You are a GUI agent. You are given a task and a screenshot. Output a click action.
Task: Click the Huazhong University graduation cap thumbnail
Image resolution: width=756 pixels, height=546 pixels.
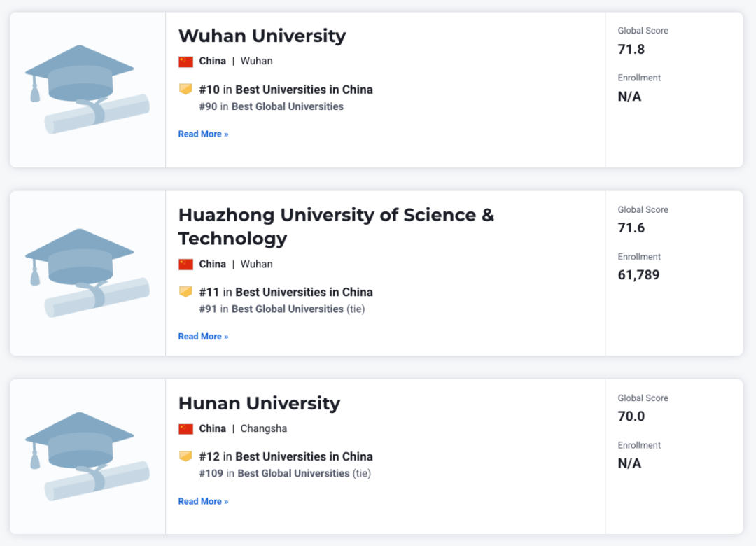coord(87,273)
